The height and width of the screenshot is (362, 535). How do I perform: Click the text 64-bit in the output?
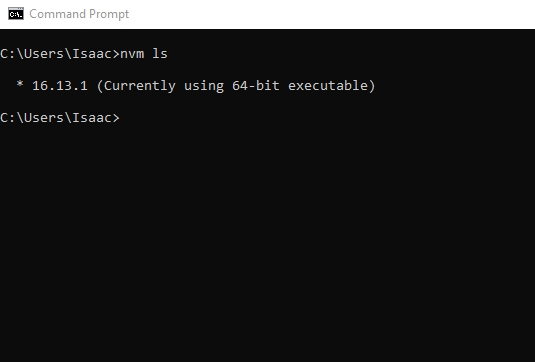coord(256,85)
